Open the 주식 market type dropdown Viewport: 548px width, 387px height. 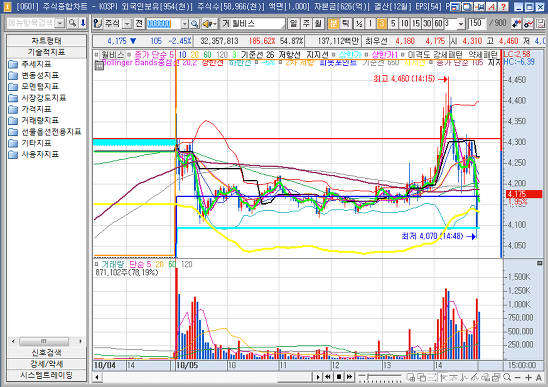point(128,24)
